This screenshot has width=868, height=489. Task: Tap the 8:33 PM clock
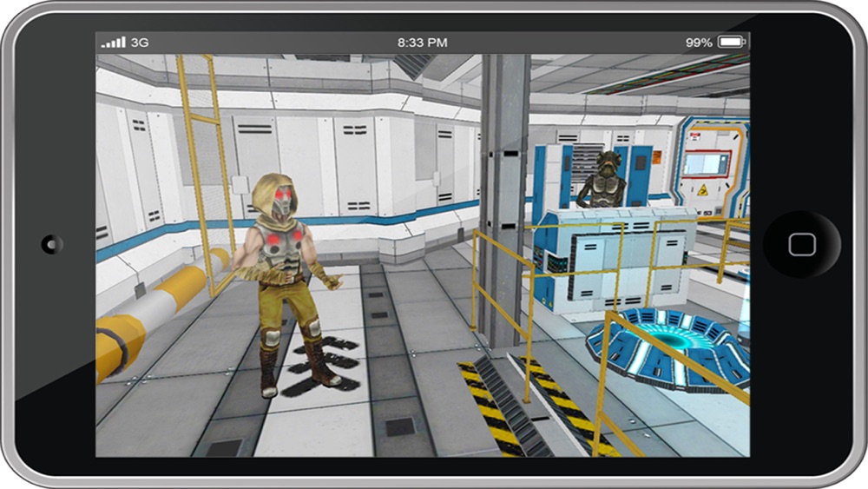[x=423, y=43]
